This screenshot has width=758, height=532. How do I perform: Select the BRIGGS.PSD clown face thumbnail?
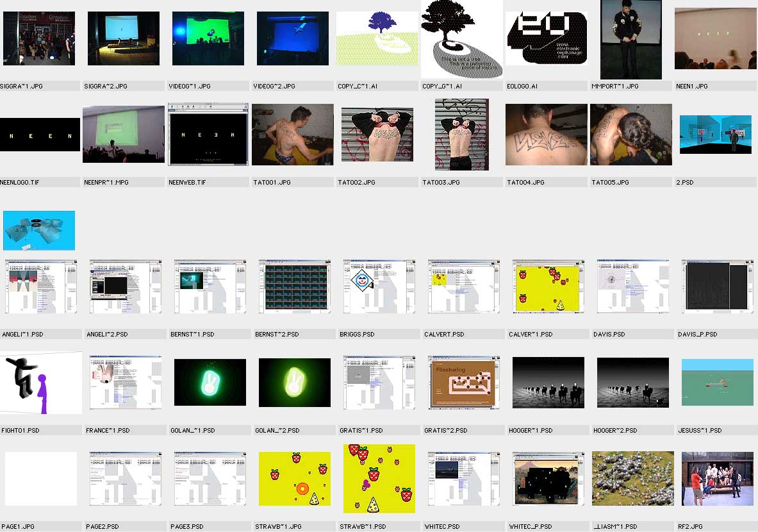click(377, 287)
